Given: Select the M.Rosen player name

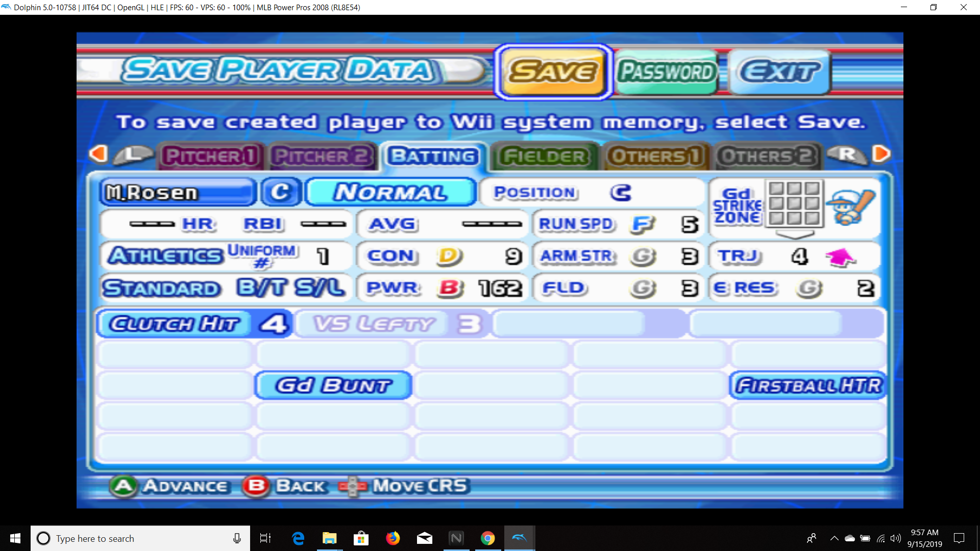Looking at the screenshot, I should [x=177, y=192].
